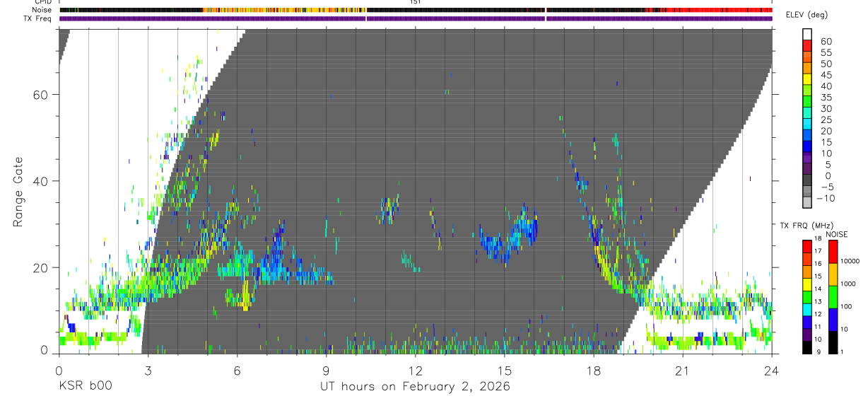Click the purple segment of TX FRQ legend
The image size is (868, 401).
(x=807, y=335)
